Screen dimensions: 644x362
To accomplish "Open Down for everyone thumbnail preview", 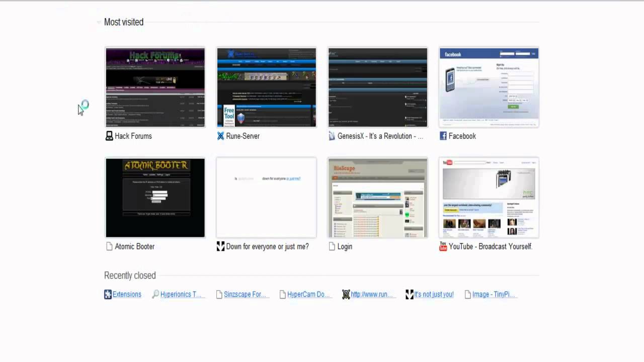I will point(266,198).
